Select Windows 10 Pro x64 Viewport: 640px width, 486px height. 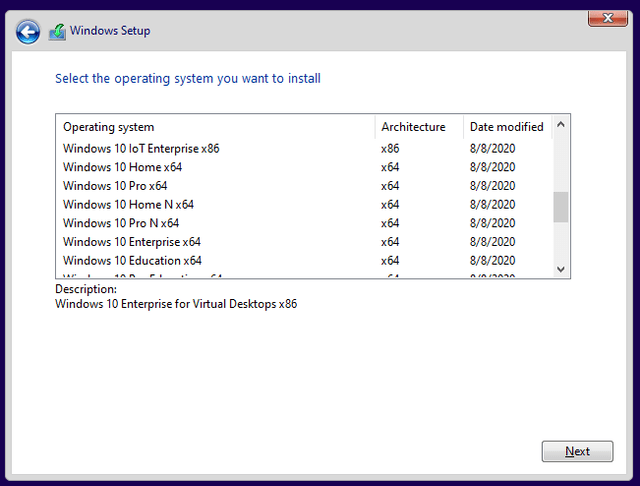click(304, 186)
